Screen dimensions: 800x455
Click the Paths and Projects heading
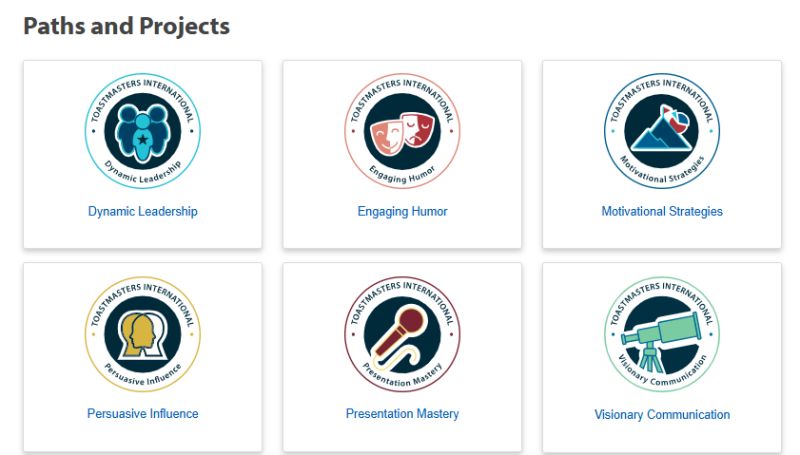[127, 27]
